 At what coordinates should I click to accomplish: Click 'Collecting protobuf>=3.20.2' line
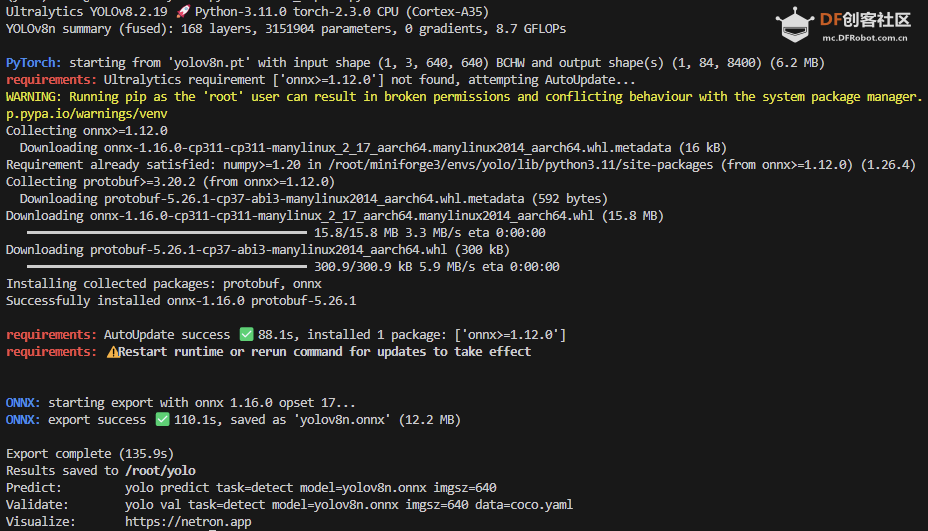(170, 182)
